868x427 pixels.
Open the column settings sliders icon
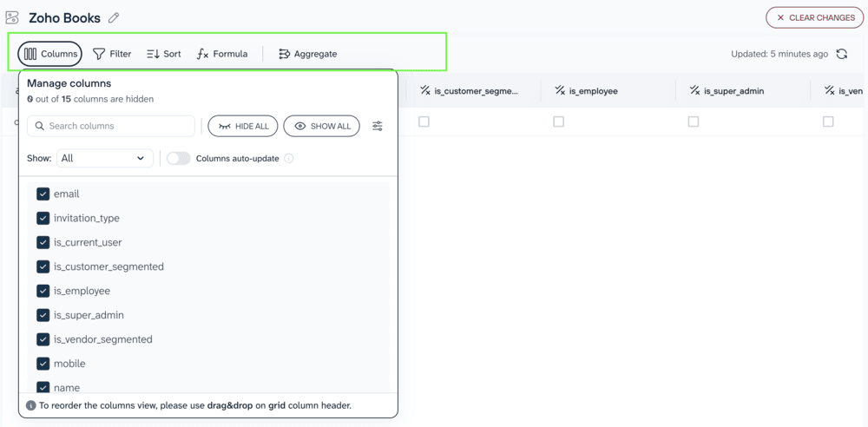[378, 126]
